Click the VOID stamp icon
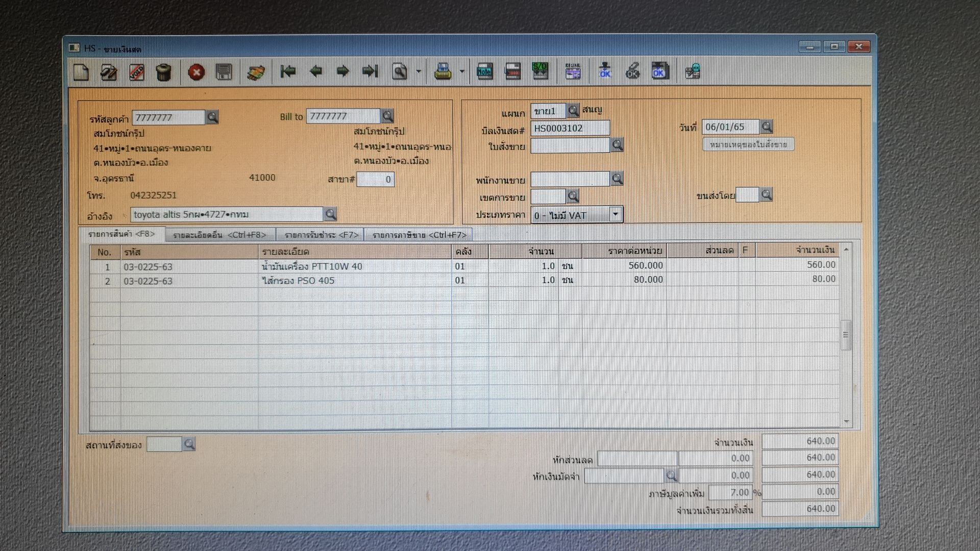The height and width of the screenshot is (551, 980). 136,72
